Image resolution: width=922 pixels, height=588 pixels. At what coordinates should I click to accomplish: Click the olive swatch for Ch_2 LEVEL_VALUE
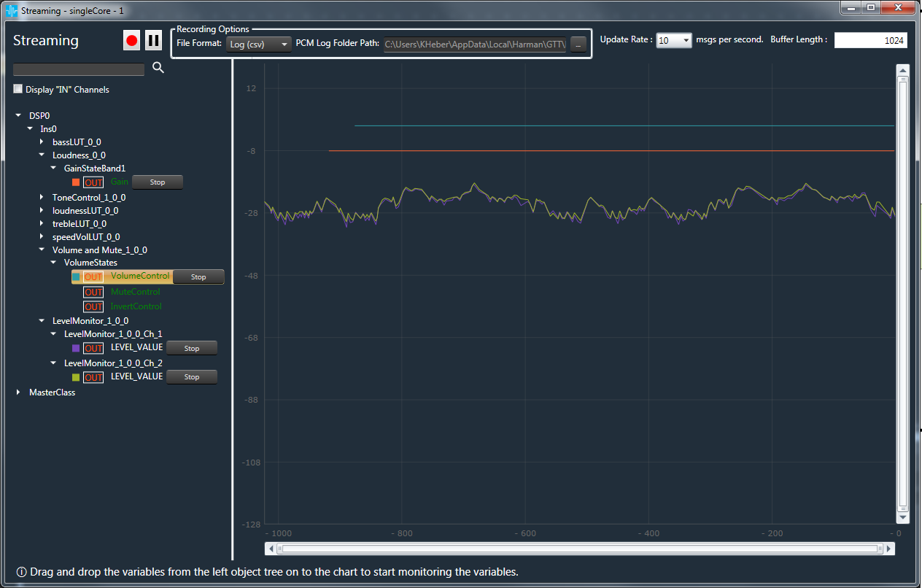76,377
